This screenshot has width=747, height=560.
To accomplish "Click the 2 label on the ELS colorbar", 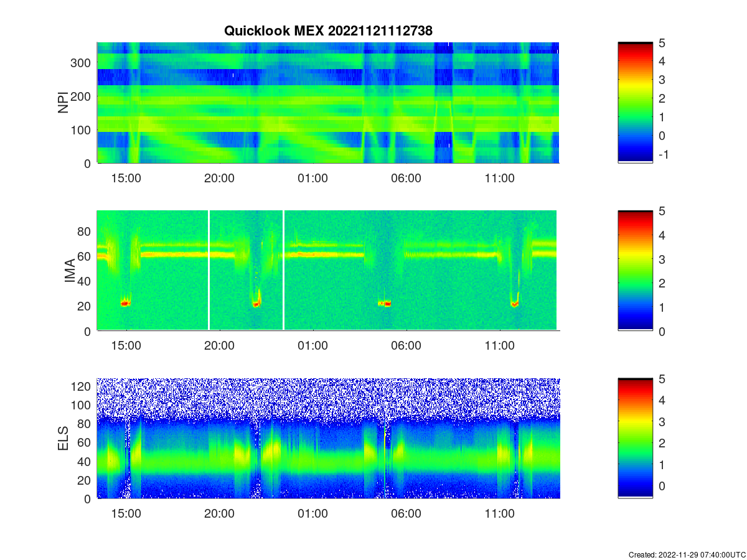I will [662, 443].
